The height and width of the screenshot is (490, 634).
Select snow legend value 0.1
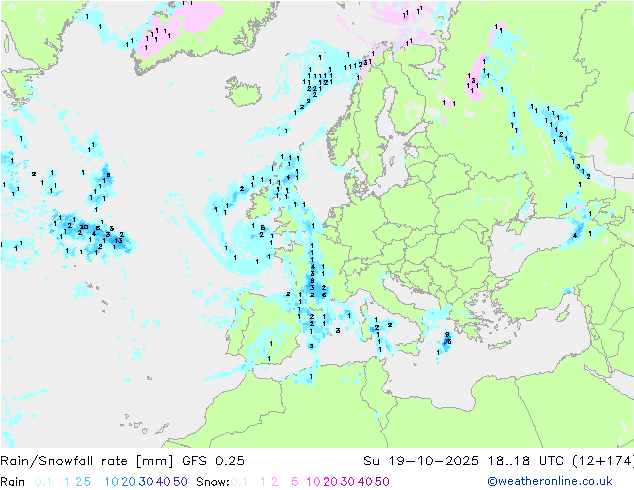point(239,482)
